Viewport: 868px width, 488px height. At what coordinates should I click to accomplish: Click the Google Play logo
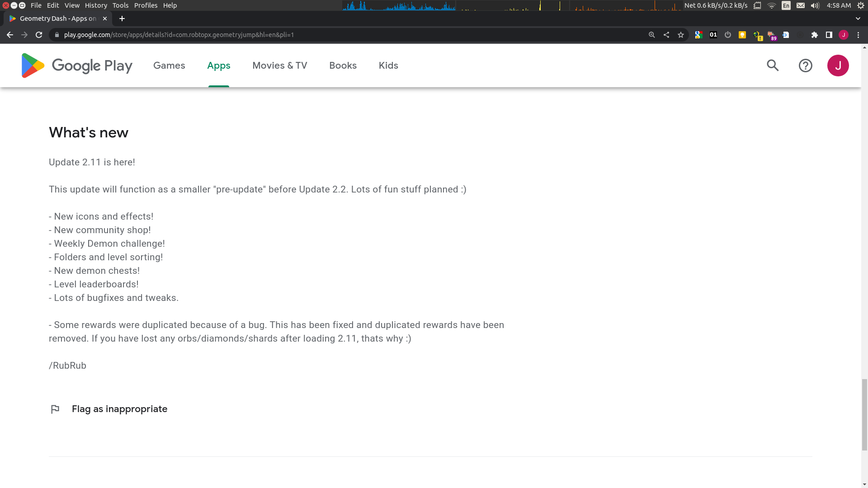point(77,66)
